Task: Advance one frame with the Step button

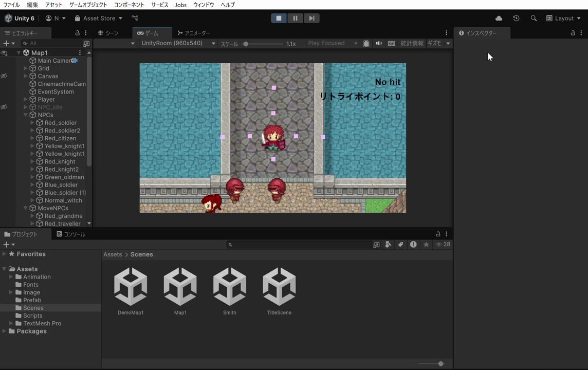Action: coord(311,18)
